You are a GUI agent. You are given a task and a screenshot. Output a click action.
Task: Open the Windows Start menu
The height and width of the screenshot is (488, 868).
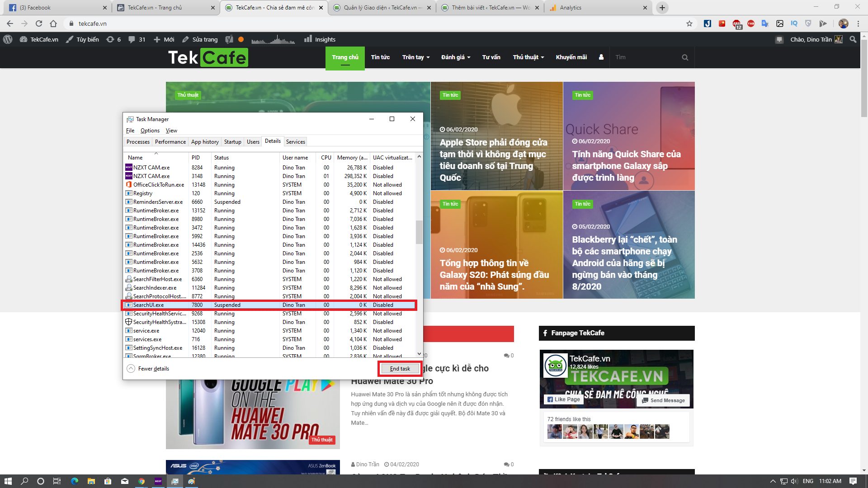coord(8,481)
